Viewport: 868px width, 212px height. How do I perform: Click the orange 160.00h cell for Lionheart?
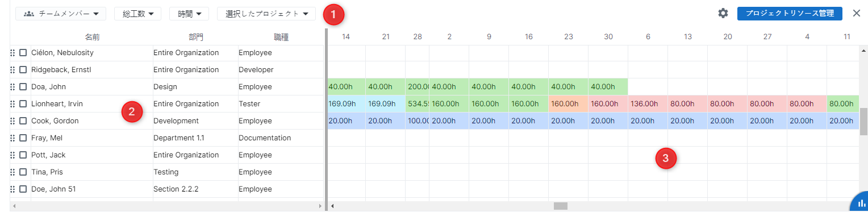pos(568,104)
